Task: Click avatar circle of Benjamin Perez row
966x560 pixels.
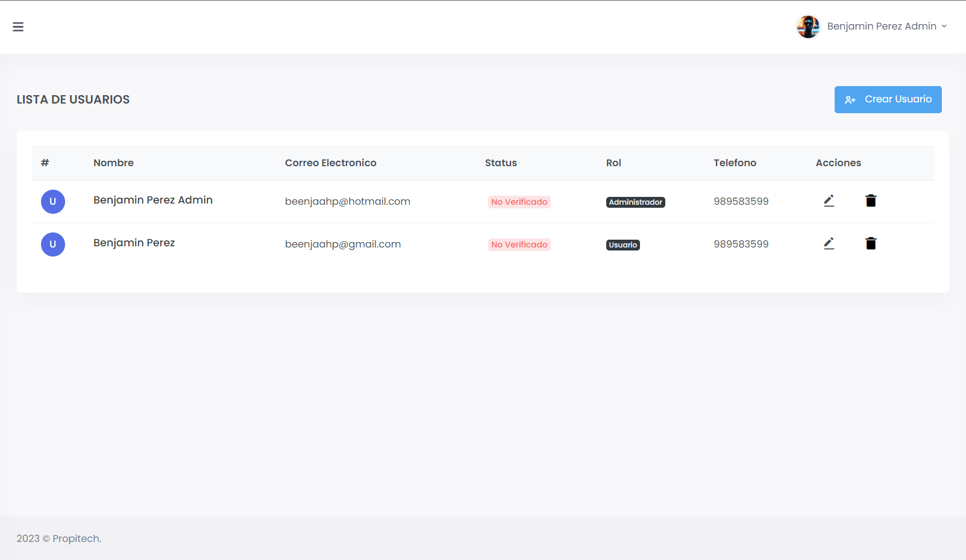Action: click(x=53, y=244)
